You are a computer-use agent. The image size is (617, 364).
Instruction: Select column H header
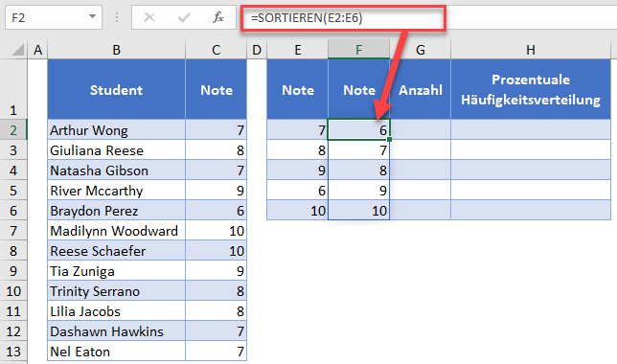[x=531, y=50]
